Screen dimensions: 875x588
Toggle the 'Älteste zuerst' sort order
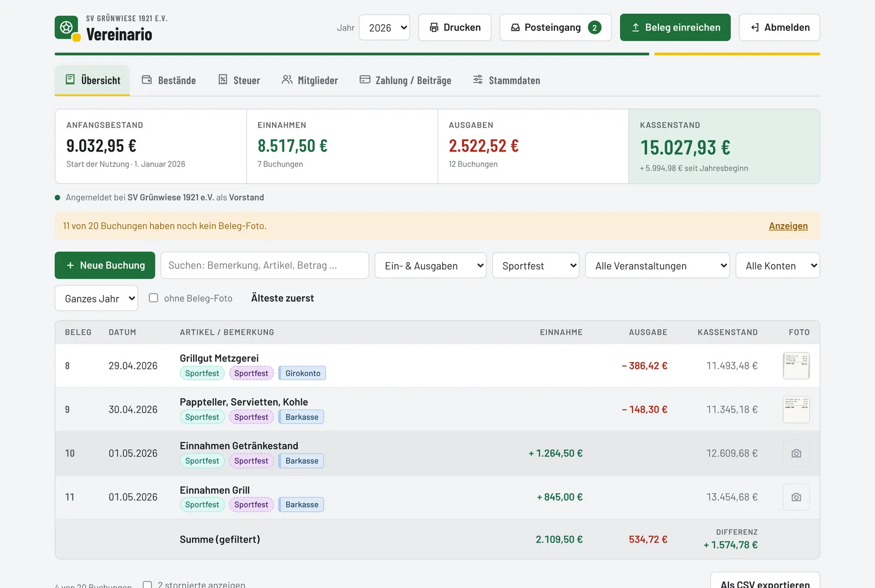point(282,298)
